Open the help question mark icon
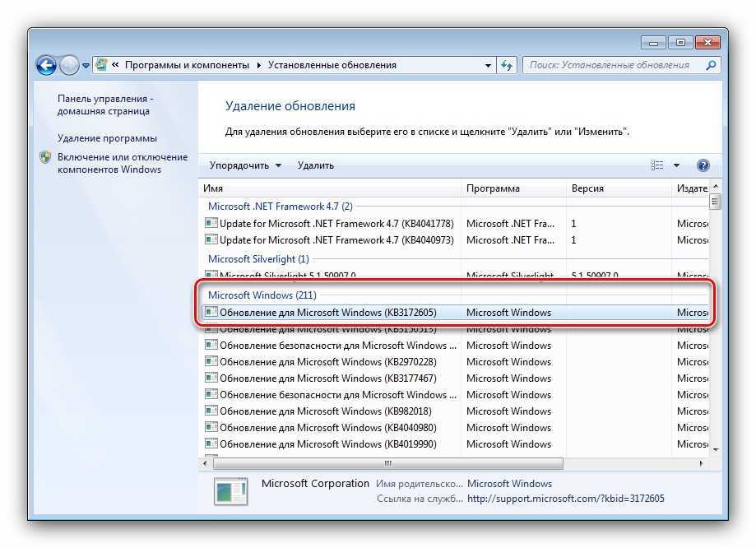Viewport: 756px width, 548px height. (703, 165)
